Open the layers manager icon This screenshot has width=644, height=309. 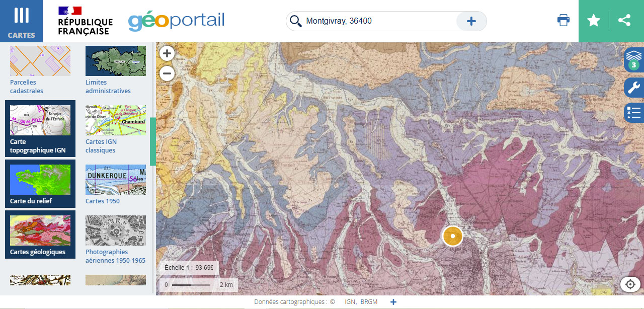pos(633,60)
